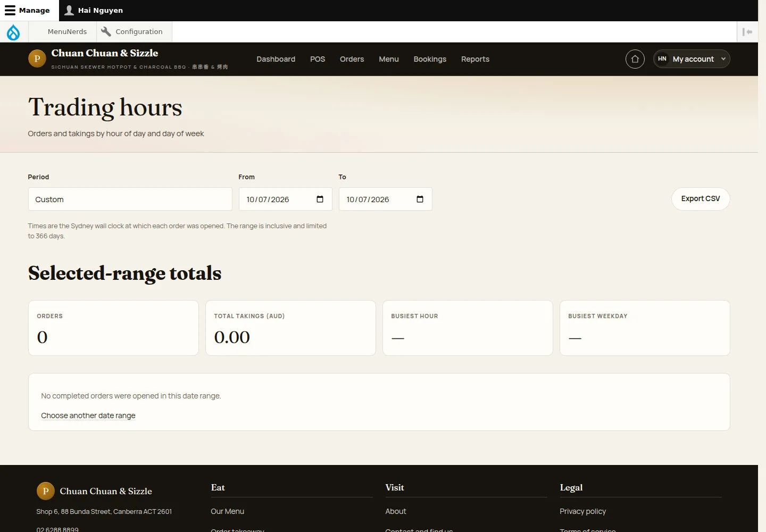Open the Privacy policy footer link

pos(583,511)
